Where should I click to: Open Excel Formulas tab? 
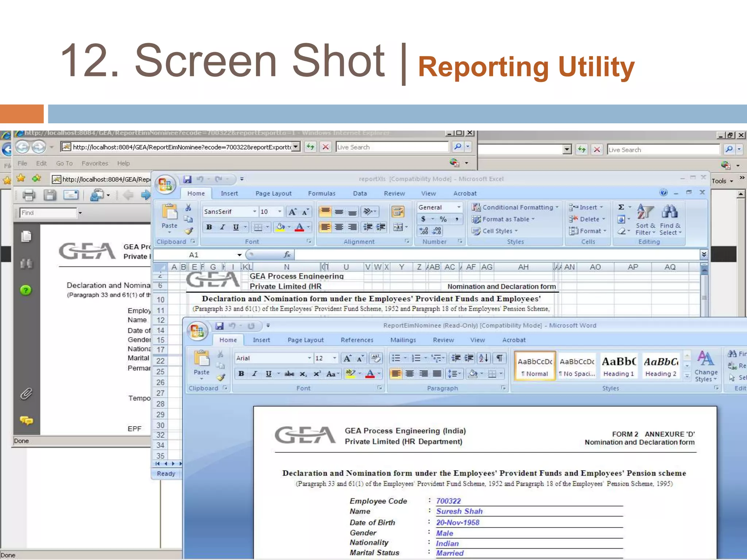coord(322,194)
